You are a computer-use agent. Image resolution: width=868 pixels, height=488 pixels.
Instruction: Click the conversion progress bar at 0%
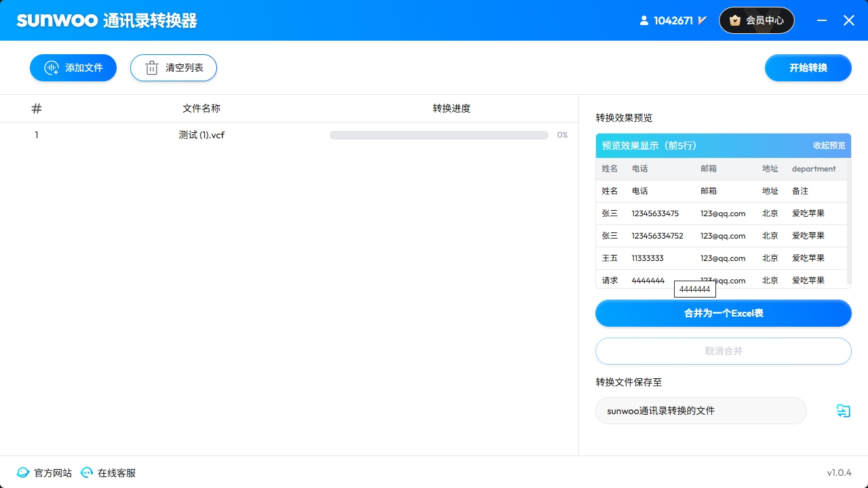[439, 135]
